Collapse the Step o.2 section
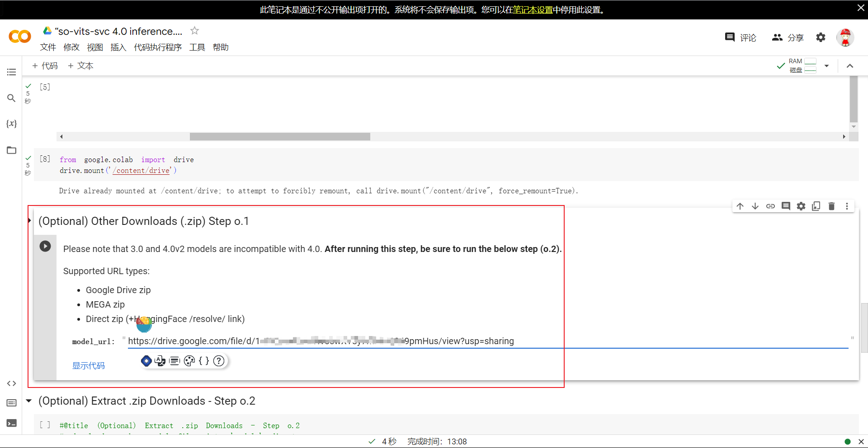This screenshot has width=868, height=448. [x=29, y=401]
